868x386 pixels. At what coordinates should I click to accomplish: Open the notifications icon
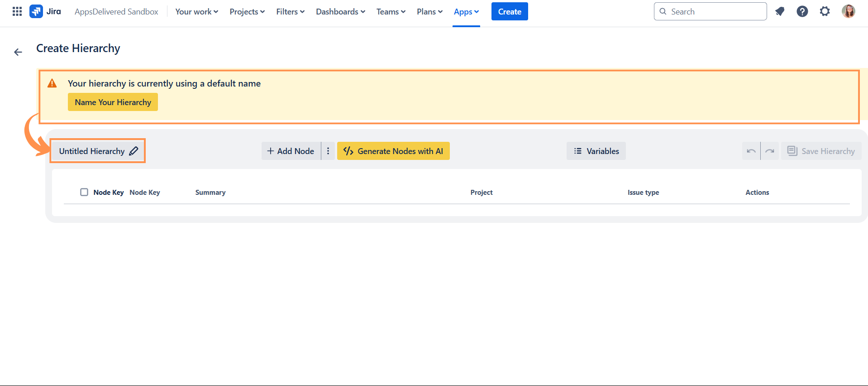[x=779, y=11]
